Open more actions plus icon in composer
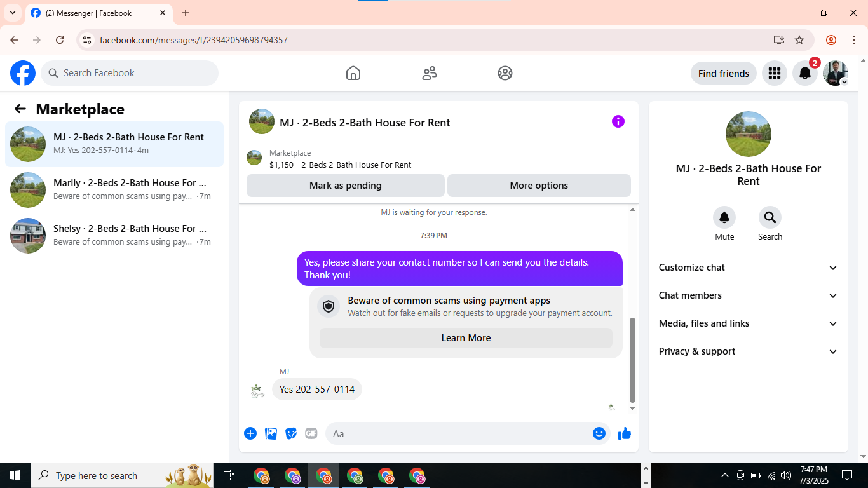This screenshot has height=488, width=868. [x=250, y=433]
